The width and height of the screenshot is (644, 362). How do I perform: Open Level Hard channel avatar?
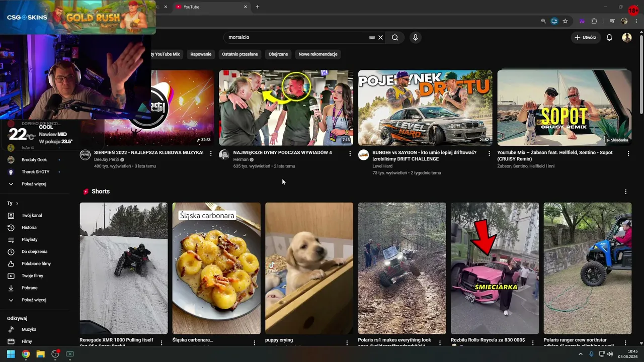(x=363, y=154)
